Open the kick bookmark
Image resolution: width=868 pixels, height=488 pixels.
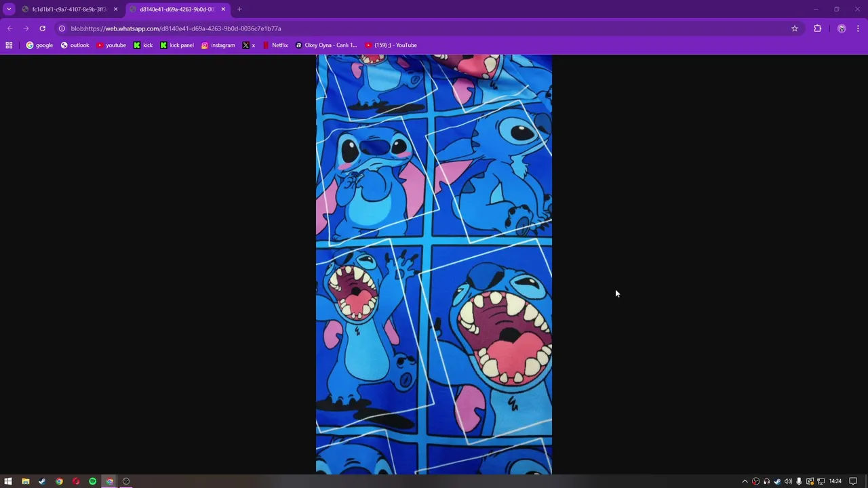tap(143, 45)
